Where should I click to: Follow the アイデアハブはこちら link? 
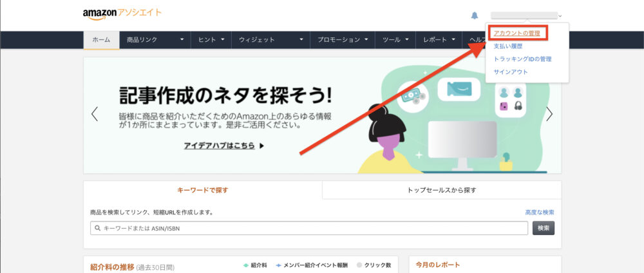pos(224,146)
